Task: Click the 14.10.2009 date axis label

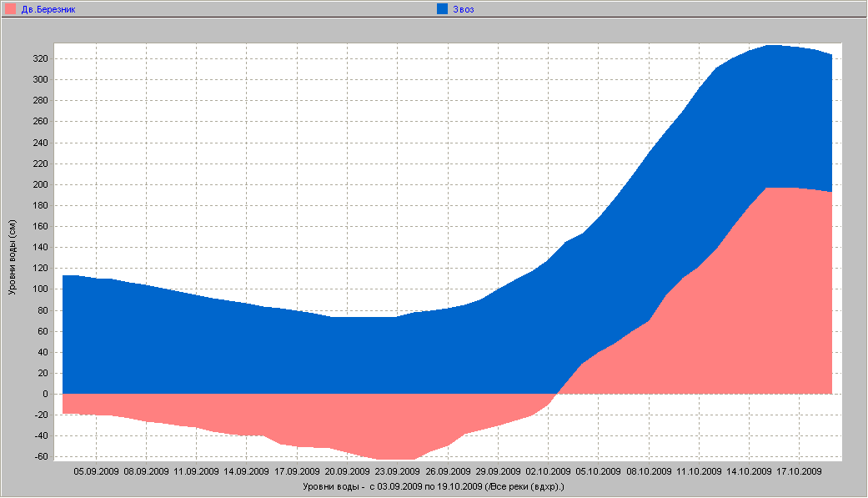Action: coord(749,471)
